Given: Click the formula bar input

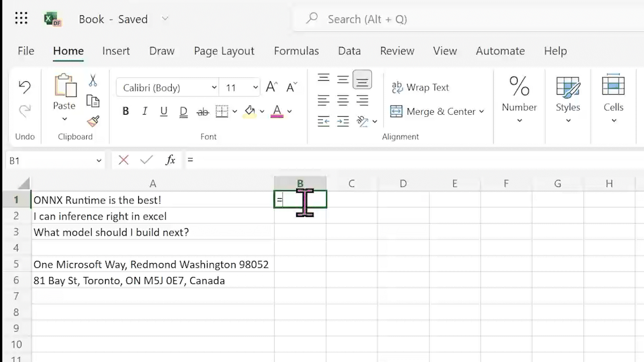Looking at the screenshot, I should pyautogui.click(x=414, y=160).
